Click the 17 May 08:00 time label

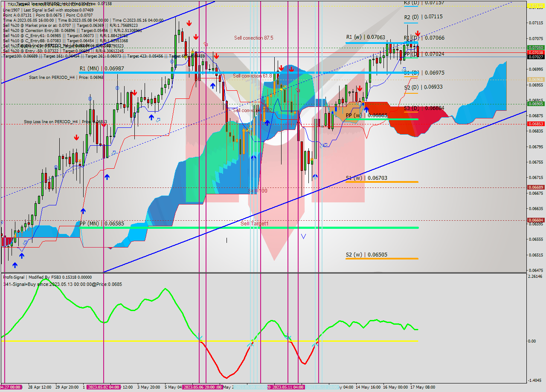point(423,387)
